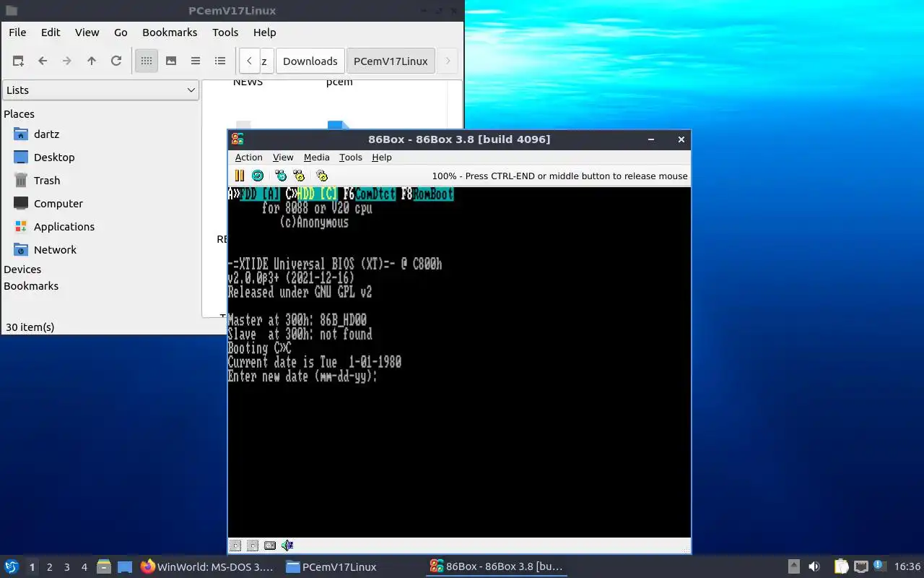Image resolution: width=924 pixels, height=578 pixels.
Task: Click first floppy drive status icon in 86Box
Action: 235,545
